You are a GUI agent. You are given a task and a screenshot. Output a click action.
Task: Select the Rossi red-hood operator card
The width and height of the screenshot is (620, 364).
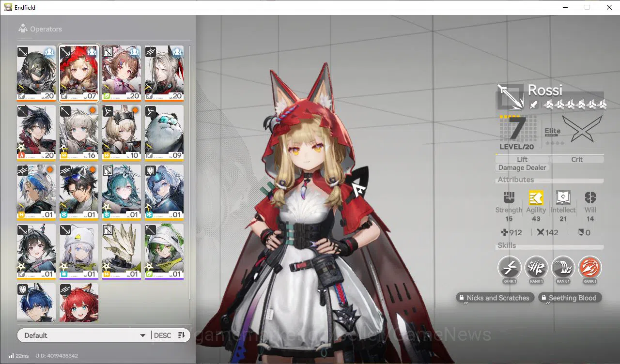click(x=79, y=74)
